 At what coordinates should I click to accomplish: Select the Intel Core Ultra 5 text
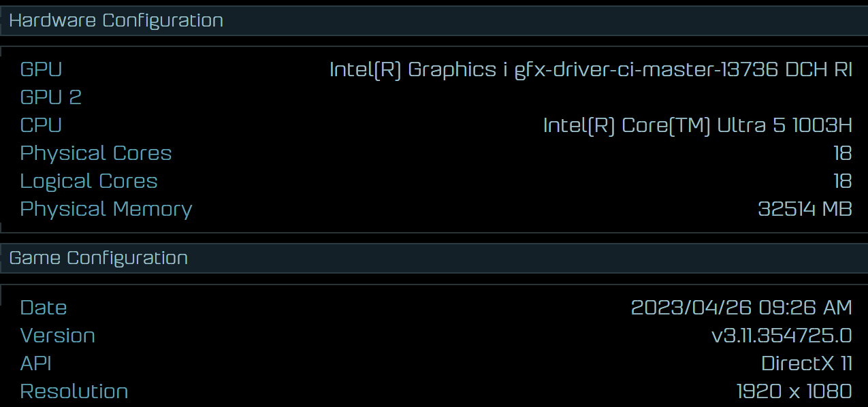697,125
